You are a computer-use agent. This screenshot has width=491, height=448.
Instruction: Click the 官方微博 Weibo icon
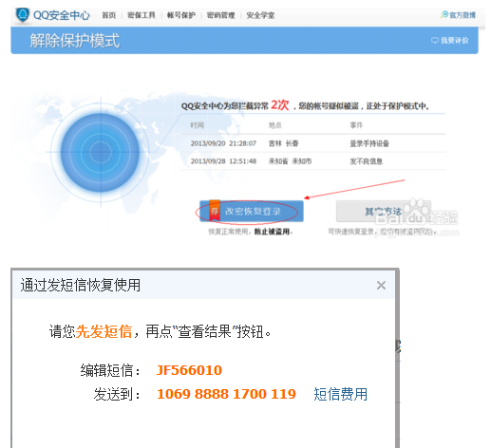(444, 14)
